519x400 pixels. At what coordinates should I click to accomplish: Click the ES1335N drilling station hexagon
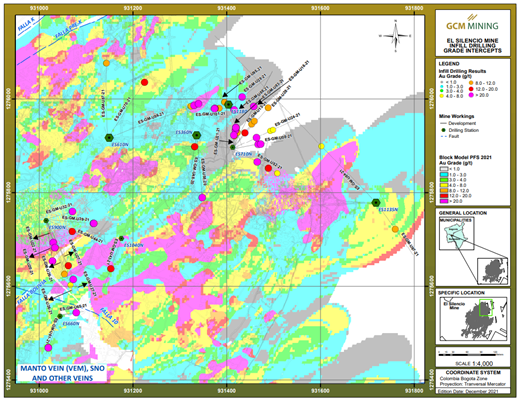click(376, 203)
